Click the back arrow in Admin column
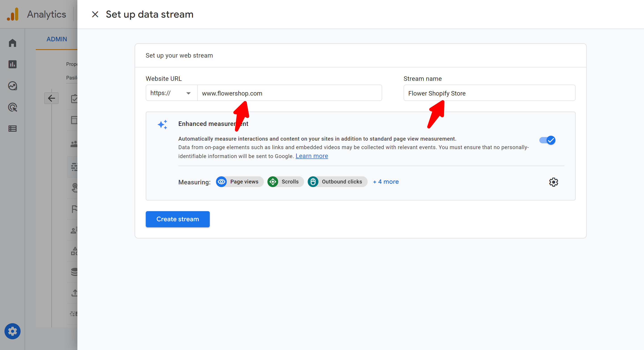 [x=51, y=98]
